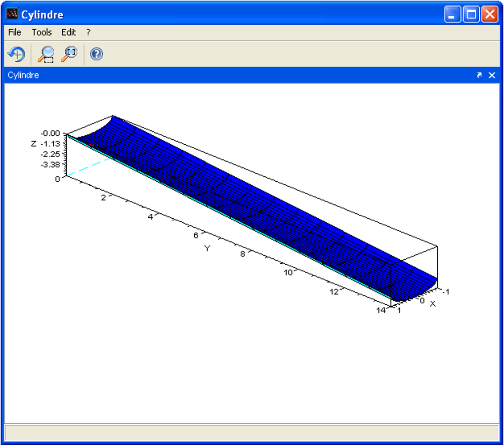Click the Y axis tick value 8
Image resolution: width=504 pixels, height=445 pixels.
point(243,254)
